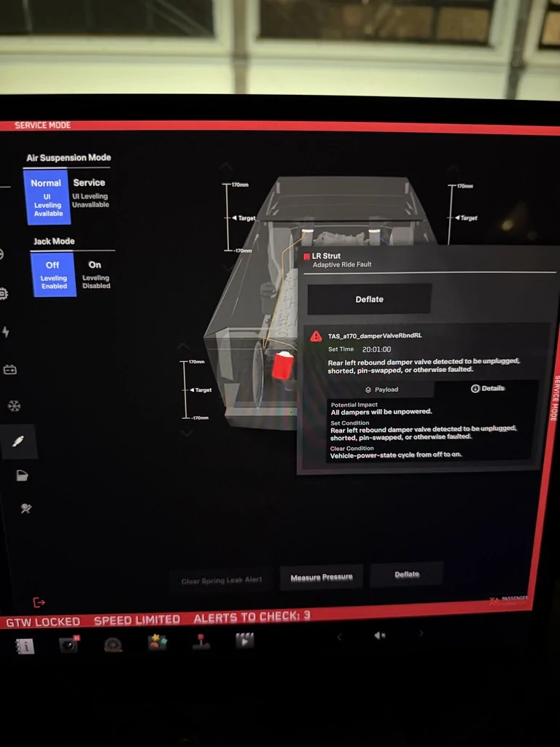The width and height of the screenshot is (560, 747).
Task: Click the red warning triangle alert icon
Action: [316, 336]
